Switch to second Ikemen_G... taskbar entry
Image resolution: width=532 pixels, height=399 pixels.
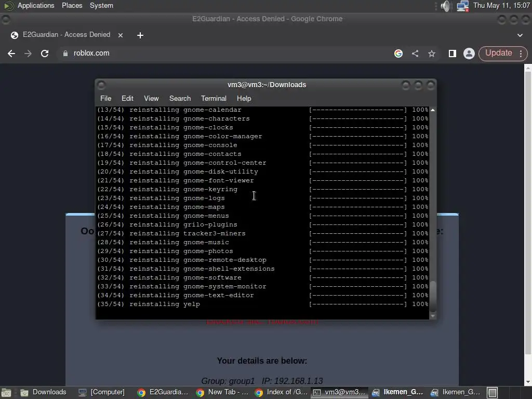click(x=456, y=392)
